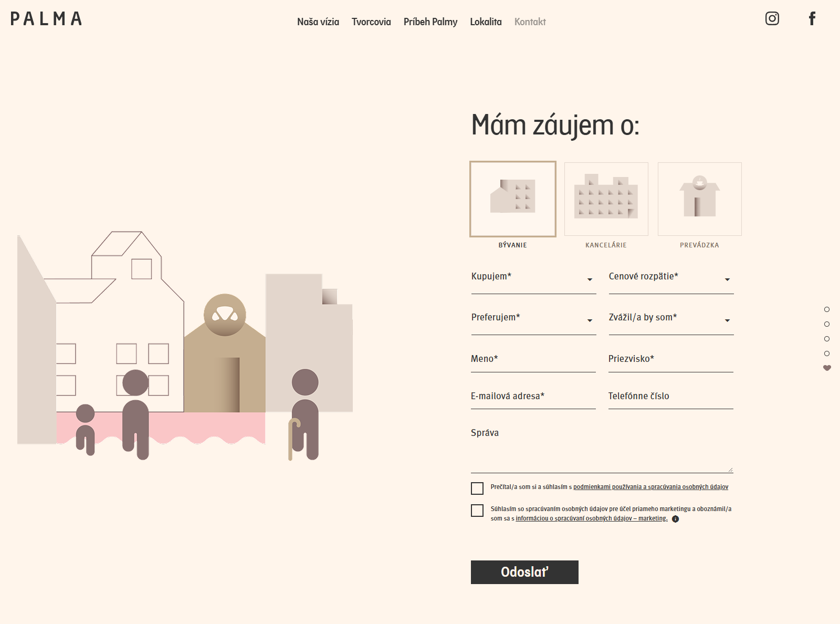Click the info icon next to marketing consent
This screenshot has height=624, width=840.
[x=676, y=519]
